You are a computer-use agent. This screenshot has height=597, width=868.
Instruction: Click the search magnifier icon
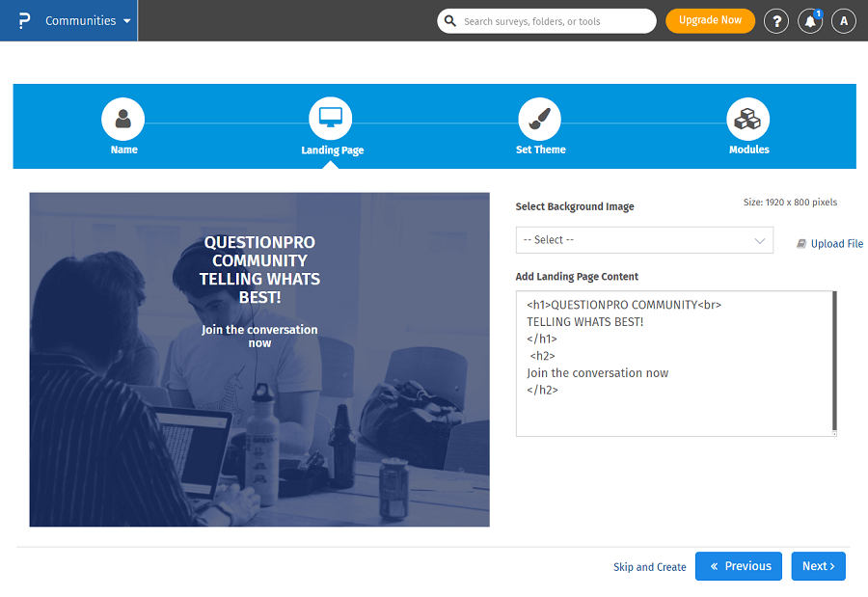click(x=450, y=21)
